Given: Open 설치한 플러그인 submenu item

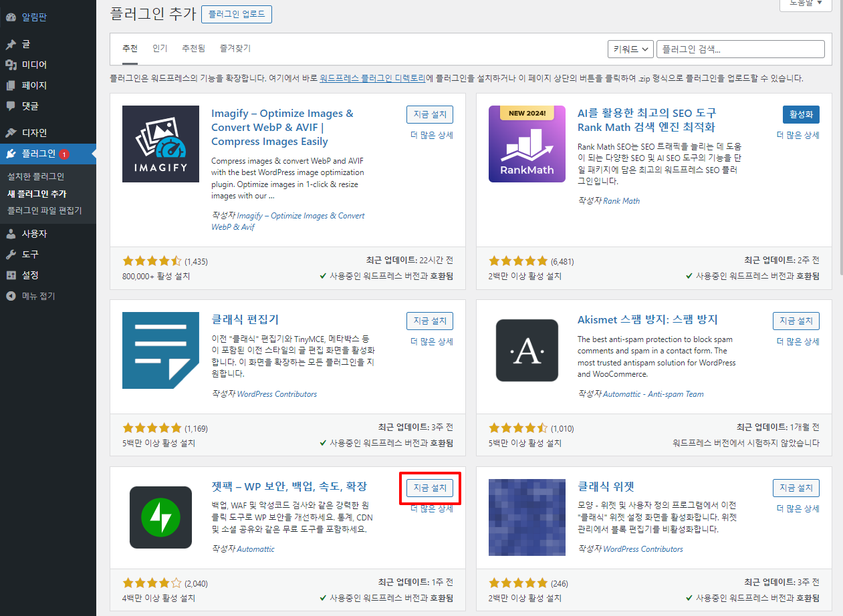Looking at the screenshot, I should [35, 177].
